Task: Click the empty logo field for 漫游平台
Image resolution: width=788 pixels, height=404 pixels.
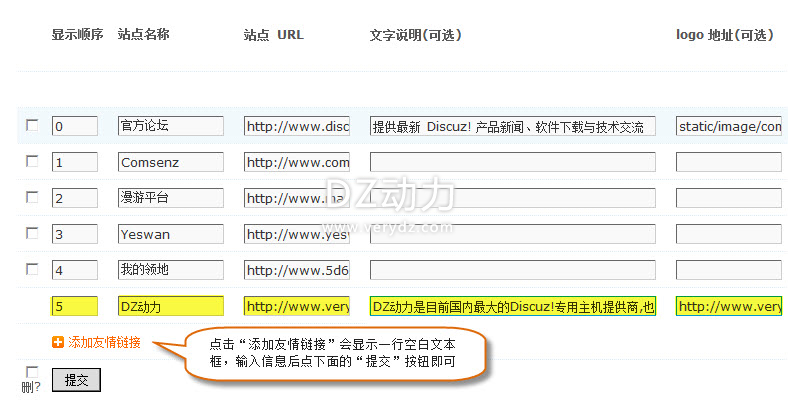Action: (729, 198)
